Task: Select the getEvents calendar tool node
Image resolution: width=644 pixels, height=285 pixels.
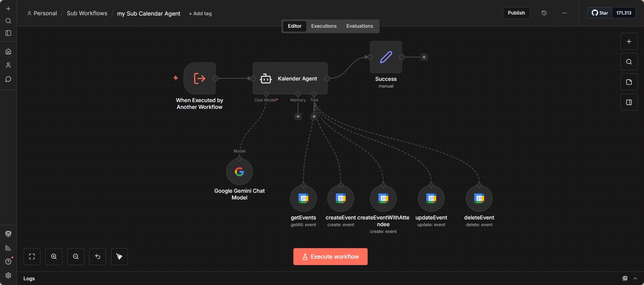Action: click(303, 198)
